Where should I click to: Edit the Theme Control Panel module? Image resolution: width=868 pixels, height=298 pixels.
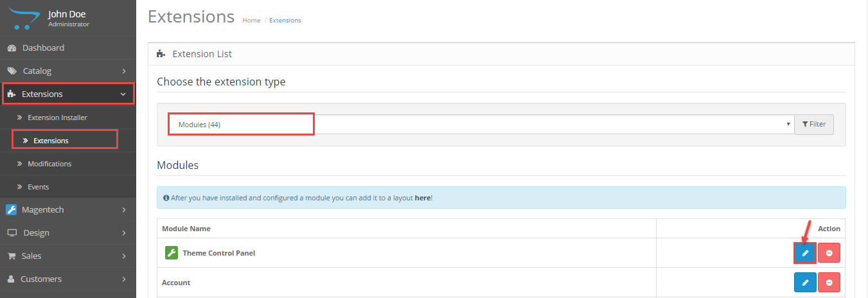coord(805,253)
